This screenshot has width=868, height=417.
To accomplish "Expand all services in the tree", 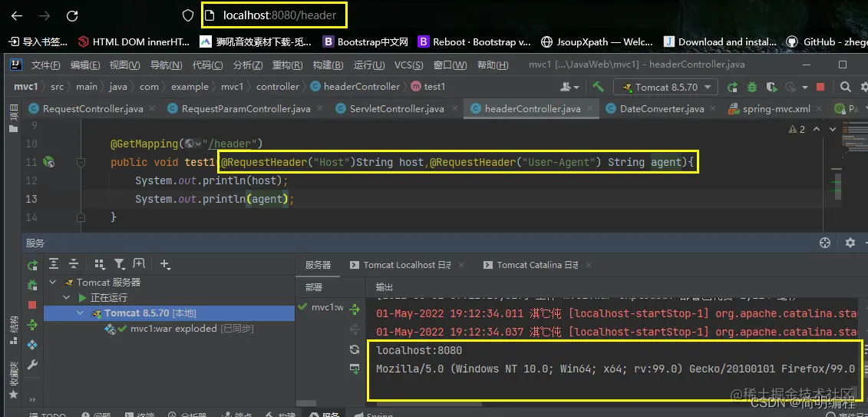I will pyautogui.click(x=54, y=263).
